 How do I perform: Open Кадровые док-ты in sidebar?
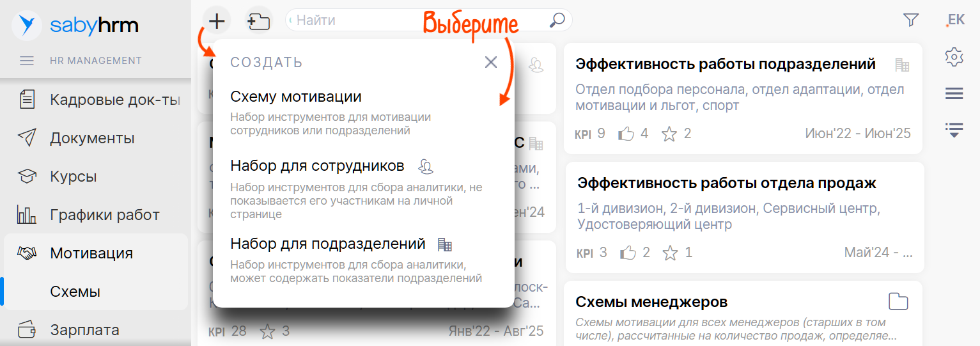[115, 100]
